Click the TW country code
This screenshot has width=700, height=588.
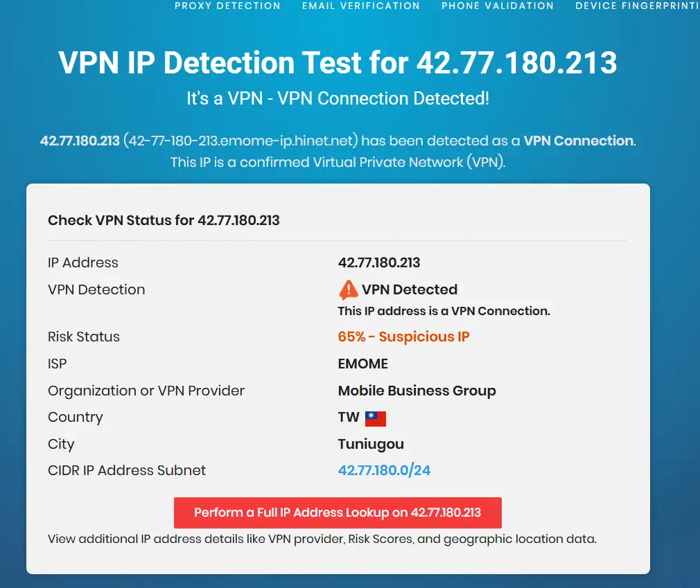(x=349, y=417)
